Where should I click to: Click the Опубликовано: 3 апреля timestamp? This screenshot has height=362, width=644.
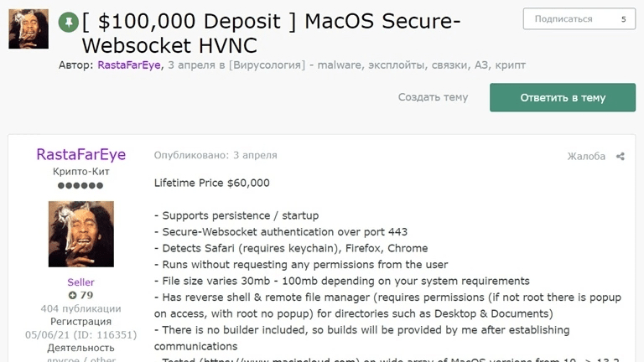point(216,155)
